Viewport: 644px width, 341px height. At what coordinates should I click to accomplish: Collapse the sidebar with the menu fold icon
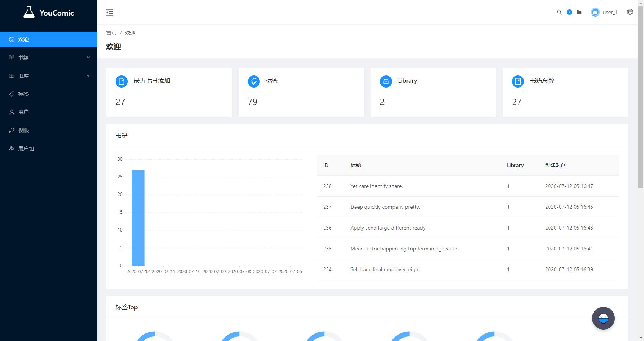(110, 13)
